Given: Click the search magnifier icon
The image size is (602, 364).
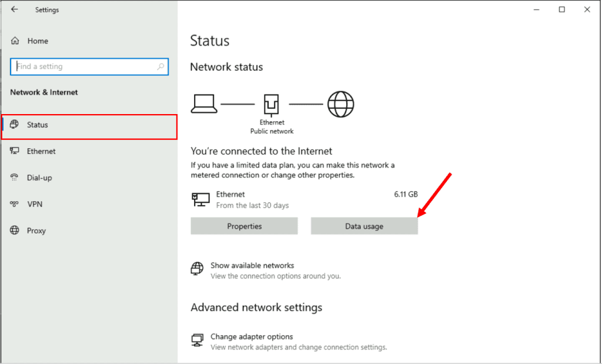Looking at the screenshot, I should tap(160, 67).
